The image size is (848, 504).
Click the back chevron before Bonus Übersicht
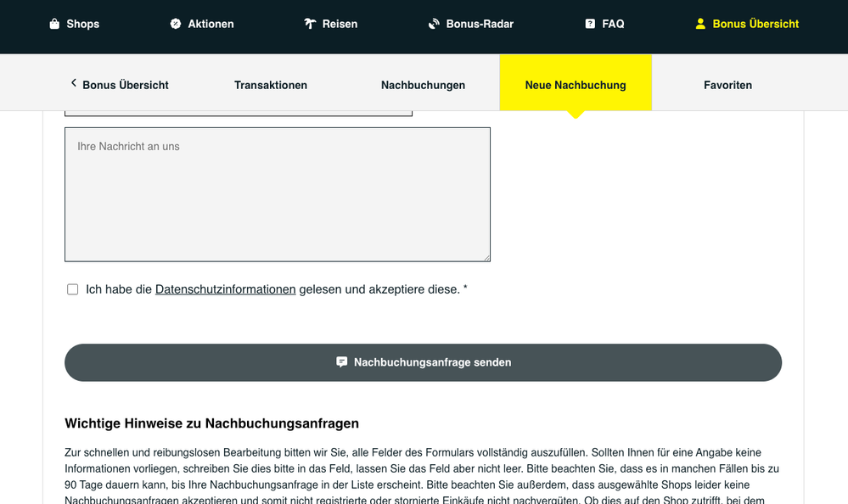(x=73, y=83)
